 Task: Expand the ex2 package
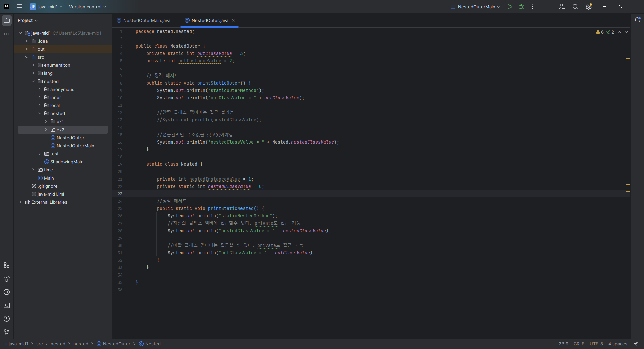click(x=46, y=130)
